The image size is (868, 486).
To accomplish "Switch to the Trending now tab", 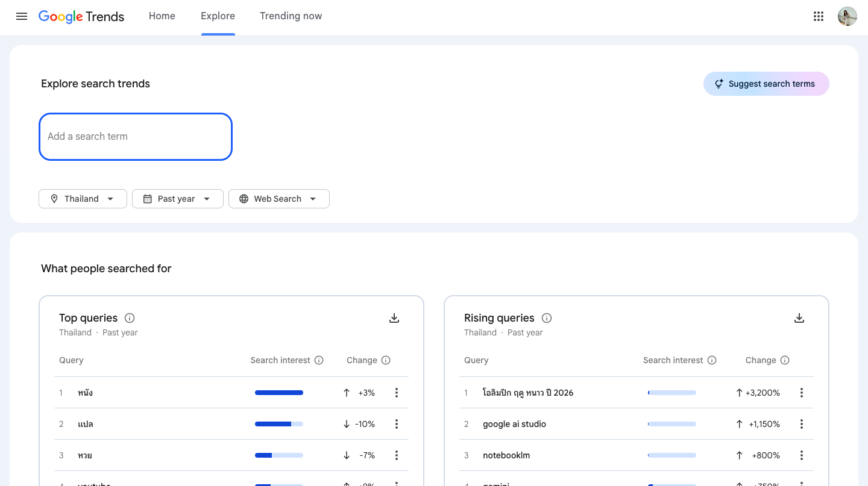I will click(x=291, y=16).
